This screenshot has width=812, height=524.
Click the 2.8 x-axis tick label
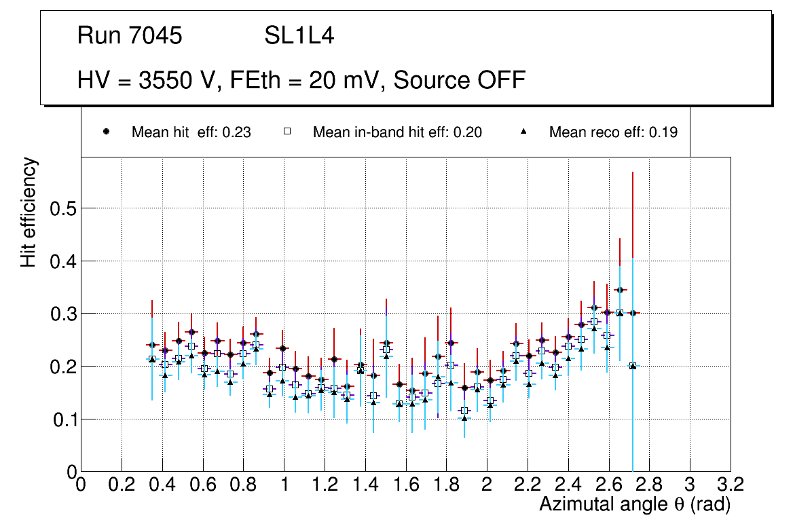649,485
